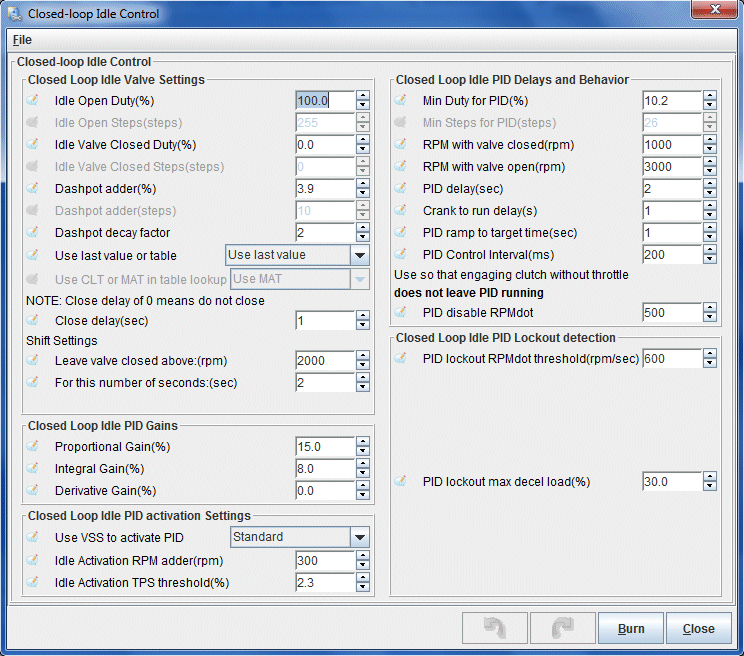Click the info icon beside PID delay(sec)
The image size is (744, 656).
[x=400, y=188]
